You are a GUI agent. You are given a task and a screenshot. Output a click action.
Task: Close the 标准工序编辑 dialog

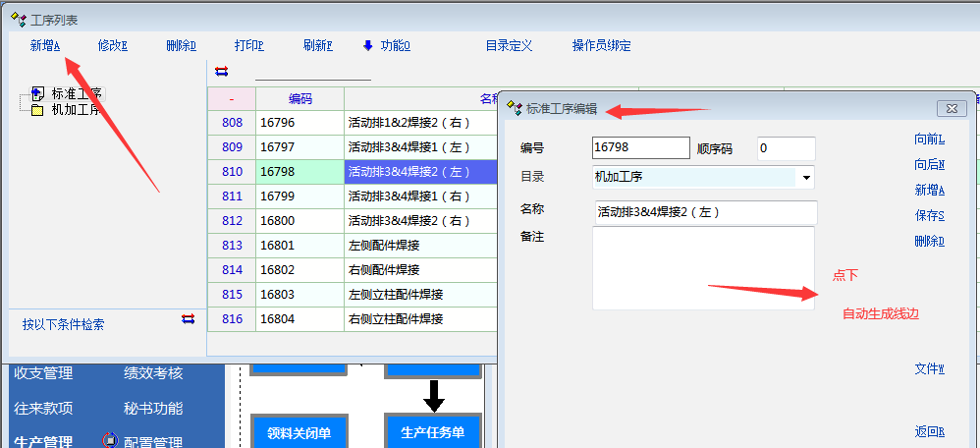coord(948,108)
